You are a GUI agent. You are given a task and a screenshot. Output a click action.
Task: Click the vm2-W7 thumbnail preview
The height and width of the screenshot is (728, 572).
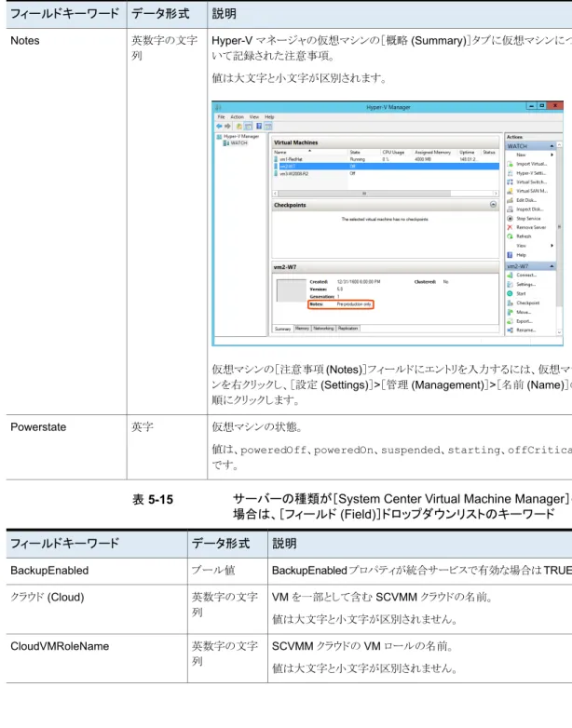(292, 290)
